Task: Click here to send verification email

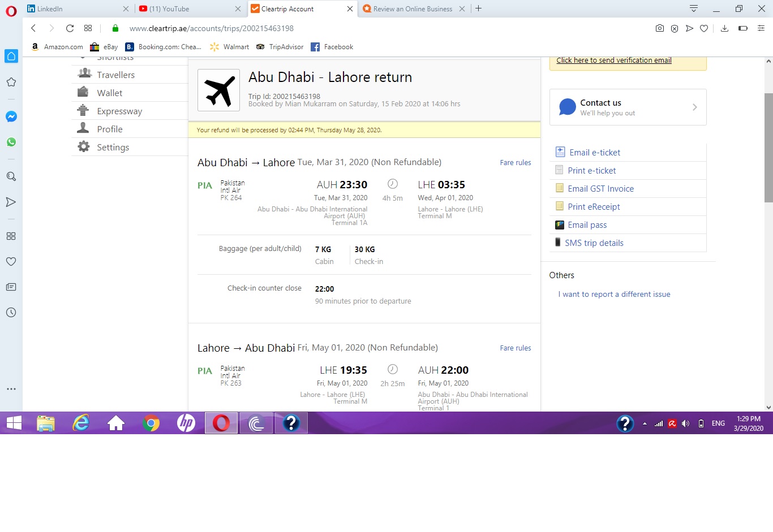Action: pyautogui.click(x=614, y=60)
